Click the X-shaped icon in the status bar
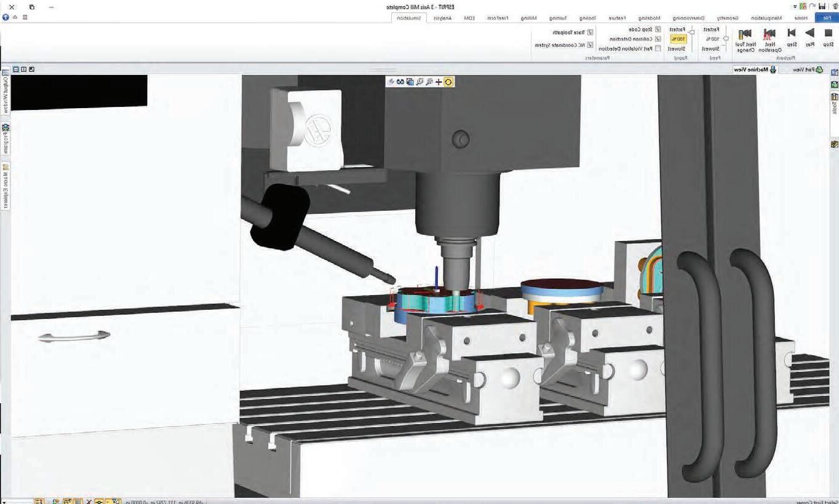839x504 pixels. click(89, 502)
